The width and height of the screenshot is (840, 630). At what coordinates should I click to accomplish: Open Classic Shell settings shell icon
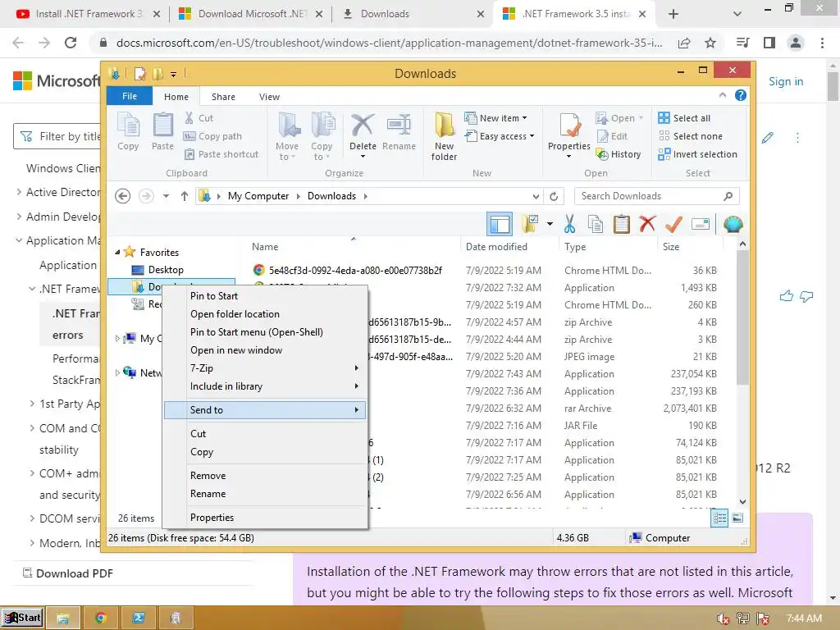733,224
